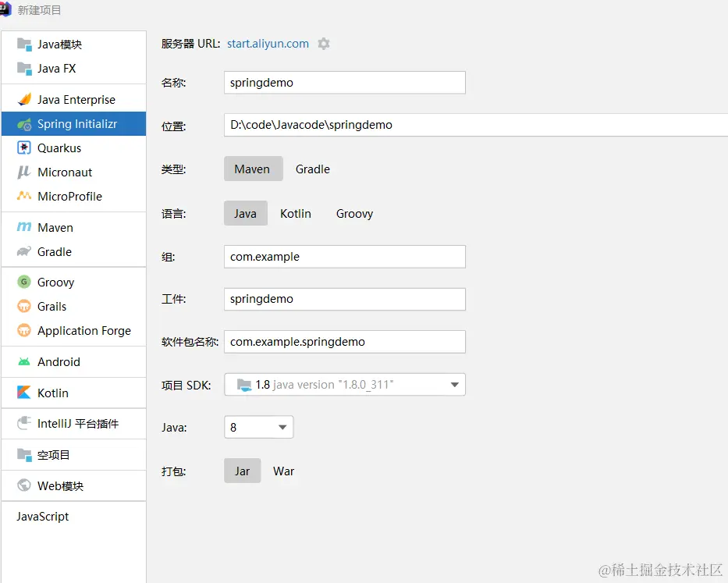Click the Micronaut mu icon
Image resolution: width=728 pixels, height=583 pixels.
24,172
